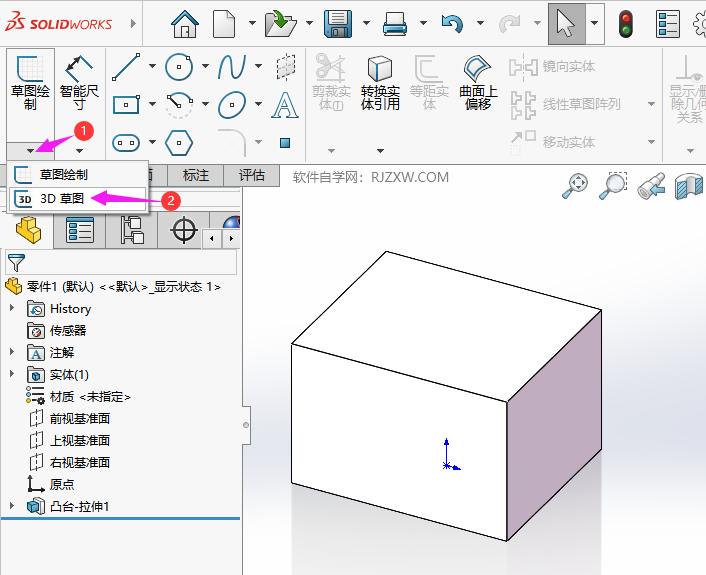
Task: Expand the 注解 tree node
Action: [x=12, y=352]
